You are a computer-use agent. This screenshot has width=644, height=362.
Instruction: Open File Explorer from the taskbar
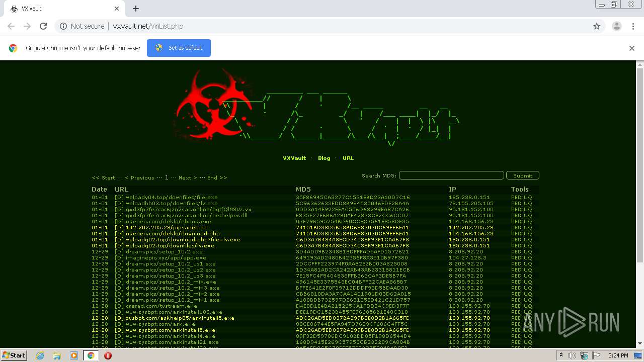57,355
